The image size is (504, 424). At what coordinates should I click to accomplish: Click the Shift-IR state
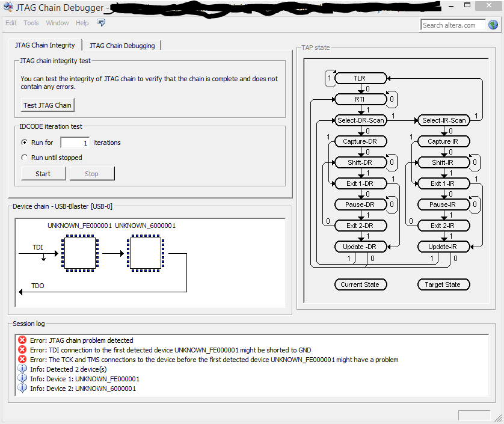444,162
